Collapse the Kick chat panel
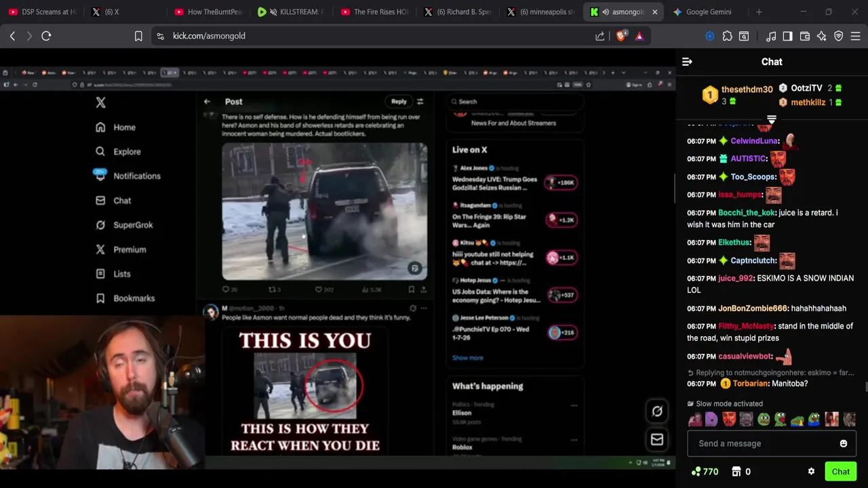The height and width of the screenshot is (488, 868). pos(687,62)
